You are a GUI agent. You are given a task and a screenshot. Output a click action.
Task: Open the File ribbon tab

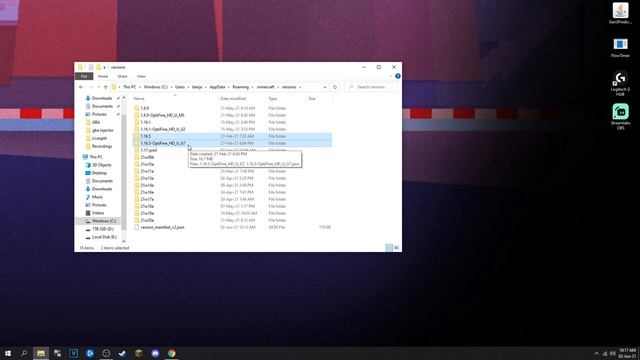point(84,76)
